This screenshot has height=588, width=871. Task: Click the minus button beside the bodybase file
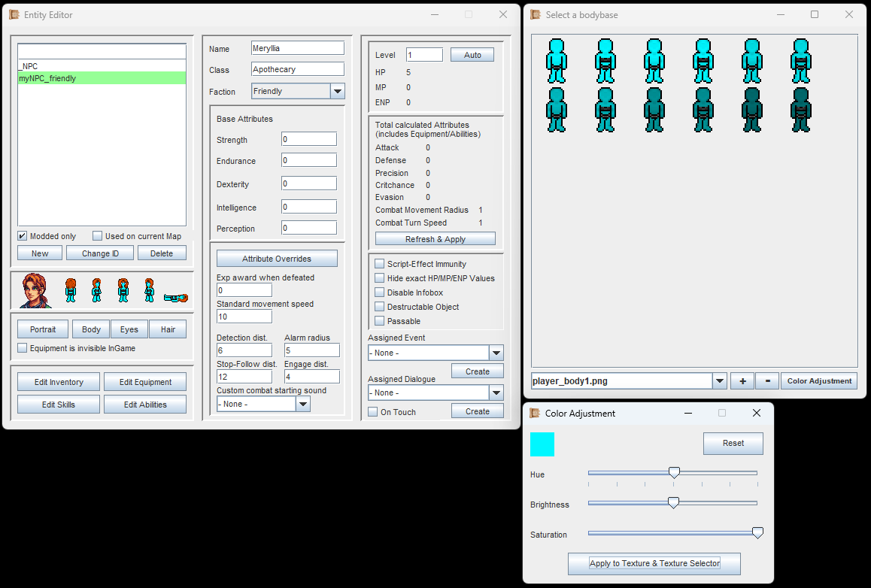[767, 381]
